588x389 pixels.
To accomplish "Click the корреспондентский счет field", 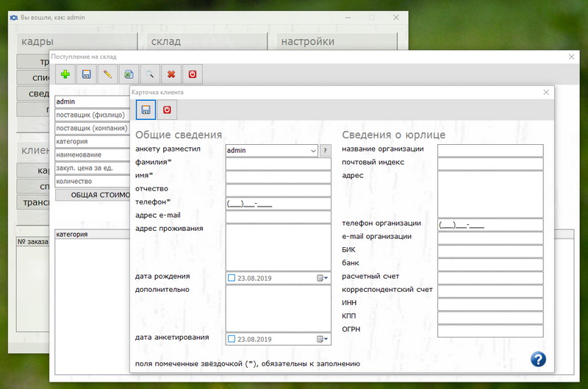I will tap(490, 291).
